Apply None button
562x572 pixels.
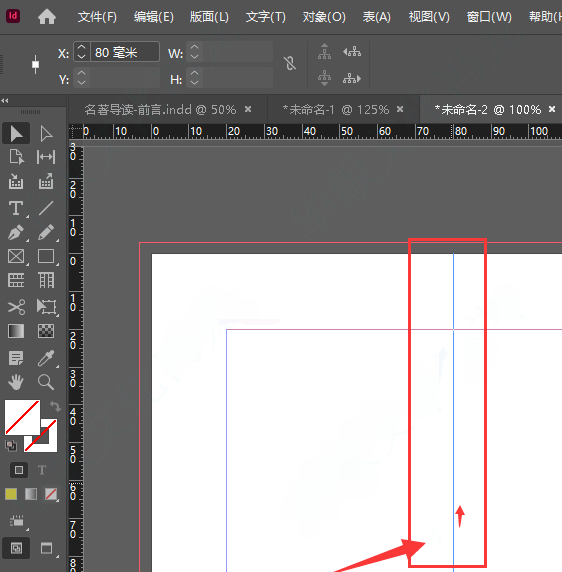[51, 494]
